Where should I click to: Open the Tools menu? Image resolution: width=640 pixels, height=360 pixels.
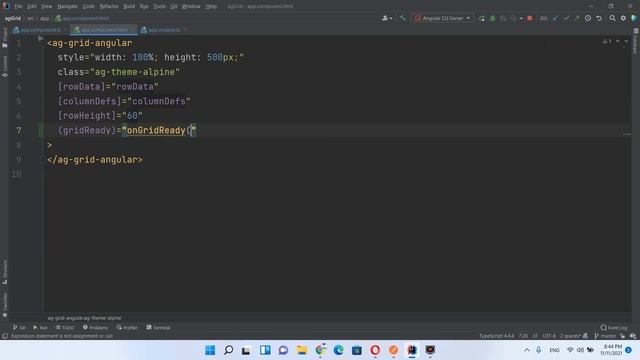pyautogui.click(x=160, y=7)
